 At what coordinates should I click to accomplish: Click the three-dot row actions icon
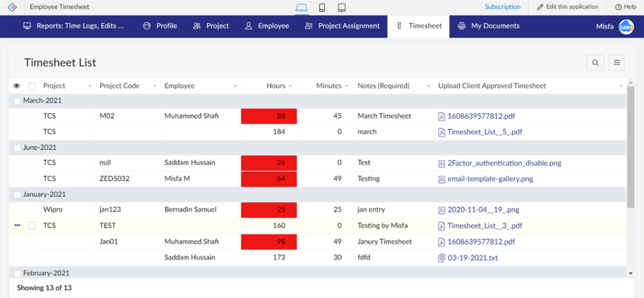(x=17, y=226)
